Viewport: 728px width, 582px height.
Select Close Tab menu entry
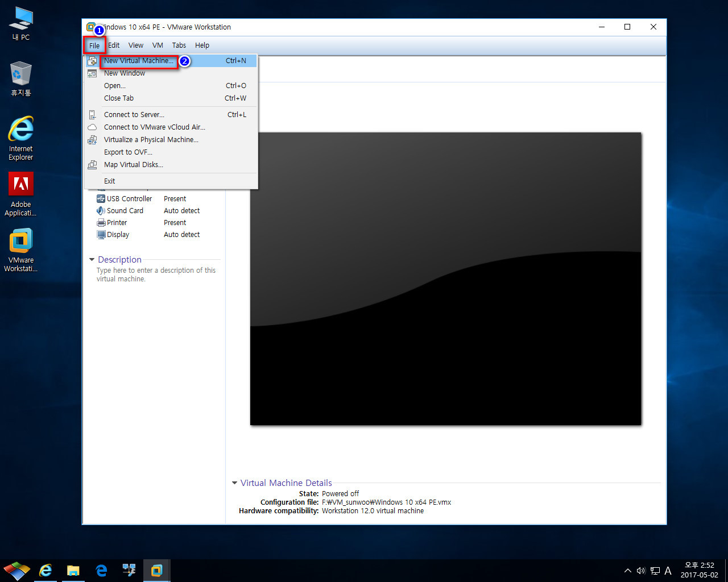171,98
